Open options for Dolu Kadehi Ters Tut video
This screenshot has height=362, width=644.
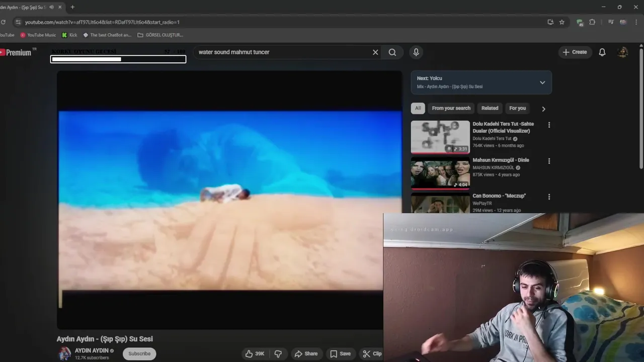[549, 125]
